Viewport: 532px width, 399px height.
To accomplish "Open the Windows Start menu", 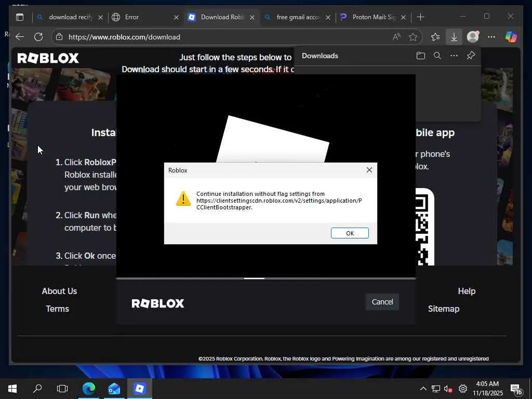I will [x=12, y=389].
